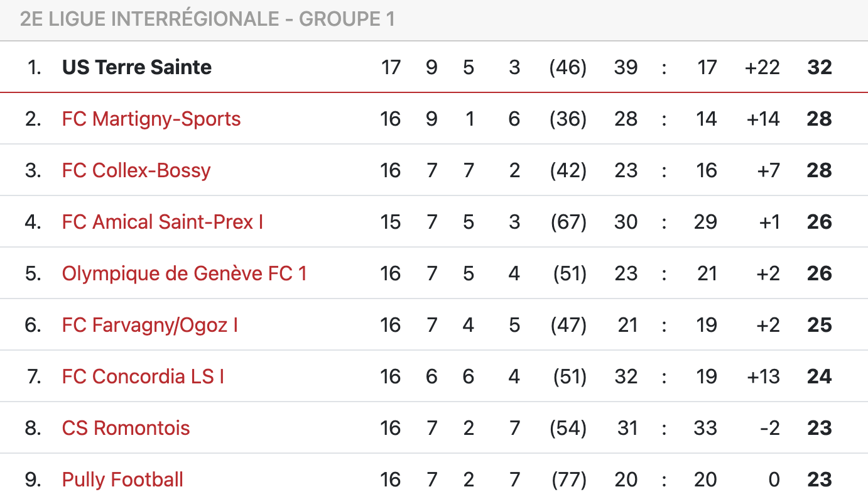Click the (67) value for Saint-Prex
868x499 pixels.
coord(568,222)
